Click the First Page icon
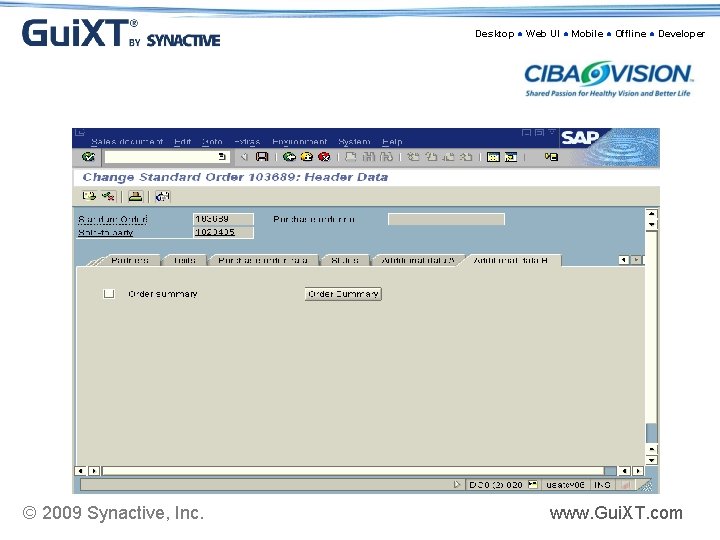Image resolution: width=720 pixels, height=540 pixels. tap(413, 157)
